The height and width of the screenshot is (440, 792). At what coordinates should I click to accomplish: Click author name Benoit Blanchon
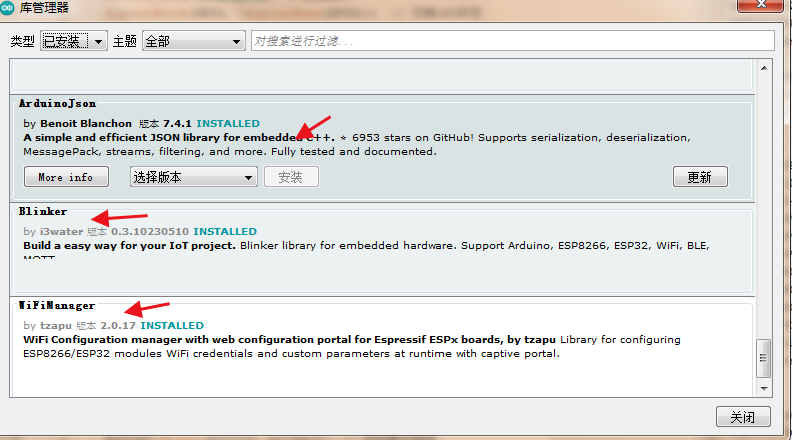point(86,123)
